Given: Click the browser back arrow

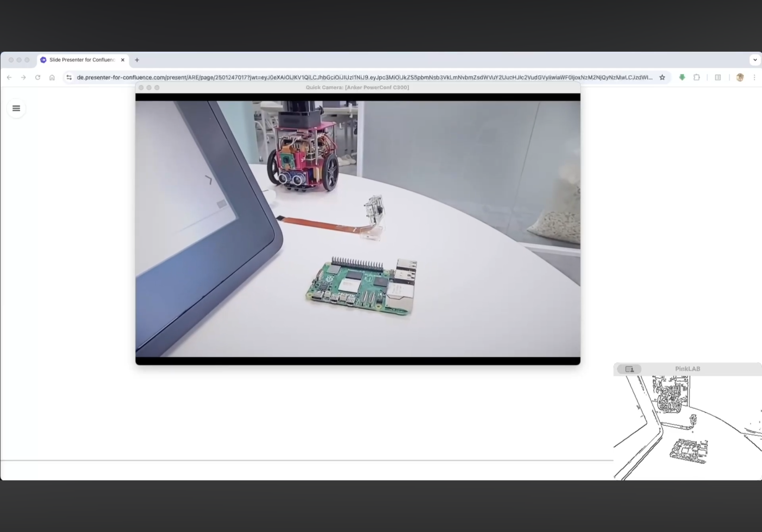Looking at the screenshot, I should point(9,78).
